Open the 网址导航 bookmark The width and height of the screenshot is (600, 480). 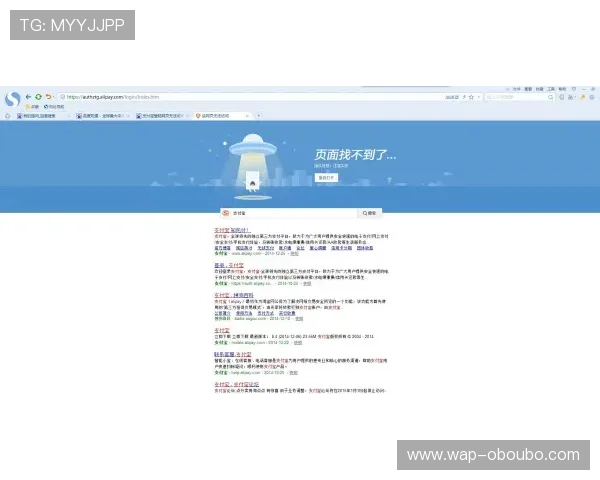54,107
